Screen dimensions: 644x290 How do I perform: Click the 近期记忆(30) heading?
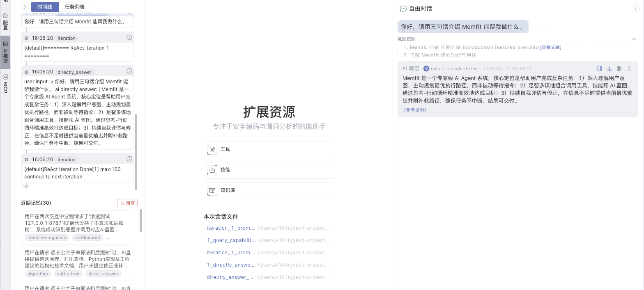tap(36, 203)
